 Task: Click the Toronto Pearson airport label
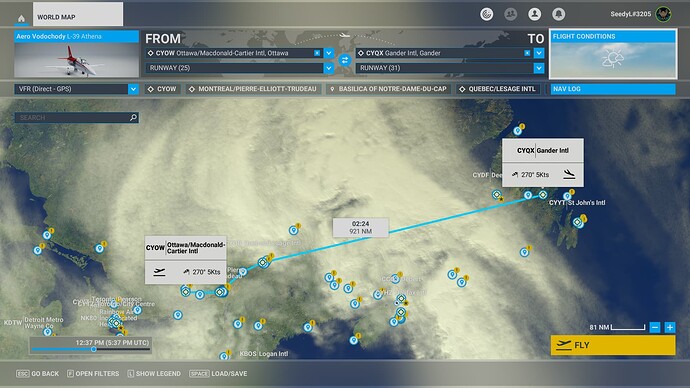117,299
